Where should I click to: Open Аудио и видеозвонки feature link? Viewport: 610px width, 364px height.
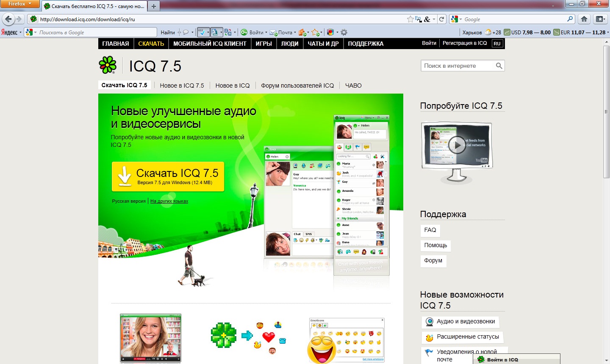460,322
